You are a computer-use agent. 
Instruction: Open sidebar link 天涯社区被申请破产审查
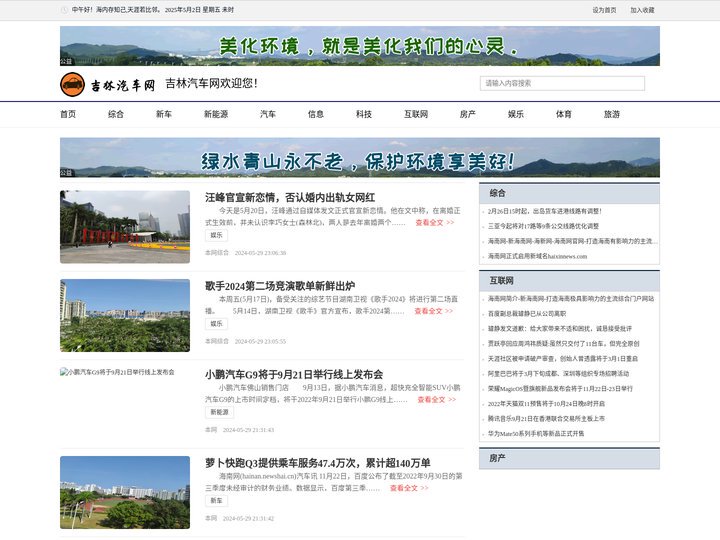563,359
